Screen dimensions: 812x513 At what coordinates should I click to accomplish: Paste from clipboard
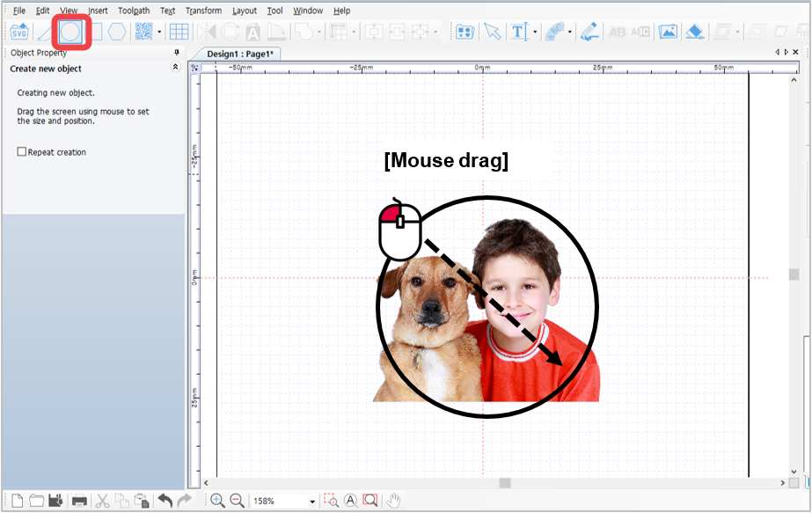[x=142, y=501]
